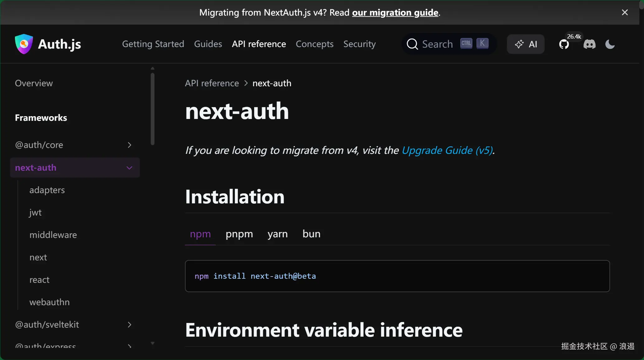
Task: Expand the @auth/core sidebar section
Action: (129, 145)
